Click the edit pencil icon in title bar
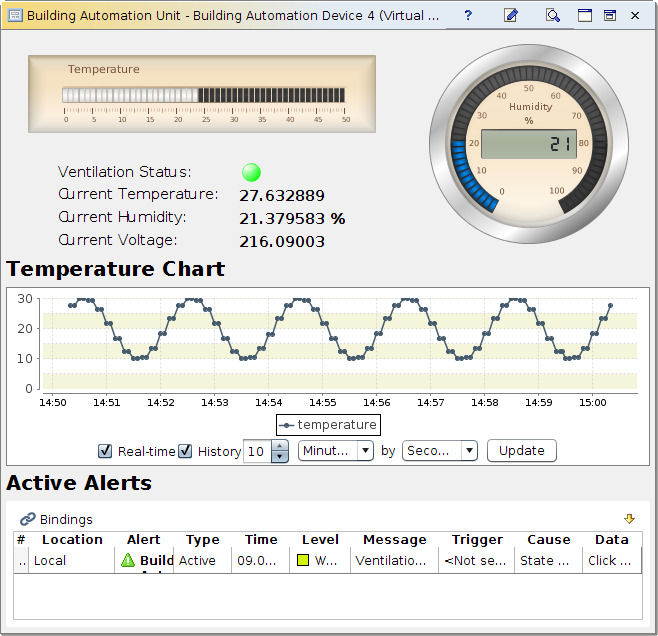This screenshot has height=636, width=658. tap(511, 16)
